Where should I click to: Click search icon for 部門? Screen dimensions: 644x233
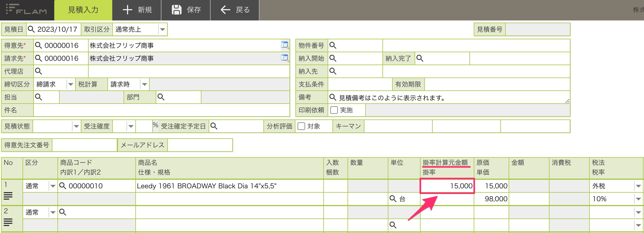pyautogui.click(x=161, y=97)
